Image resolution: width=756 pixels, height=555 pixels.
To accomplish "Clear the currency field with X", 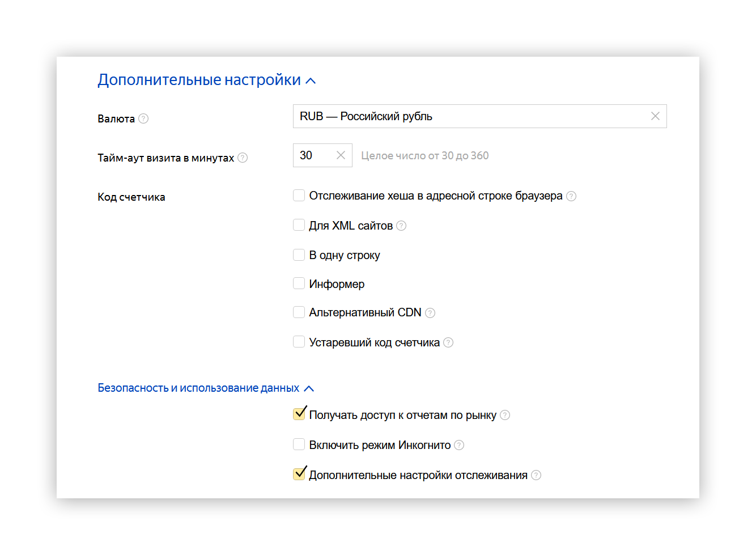I will click(x=655, y=116).
